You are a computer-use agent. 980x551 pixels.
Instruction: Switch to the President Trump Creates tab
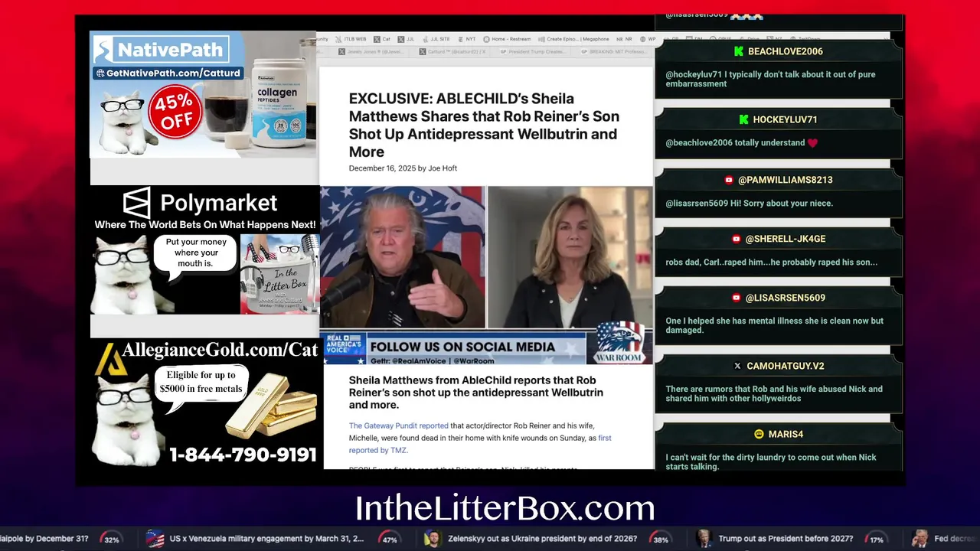coord(531,52)
